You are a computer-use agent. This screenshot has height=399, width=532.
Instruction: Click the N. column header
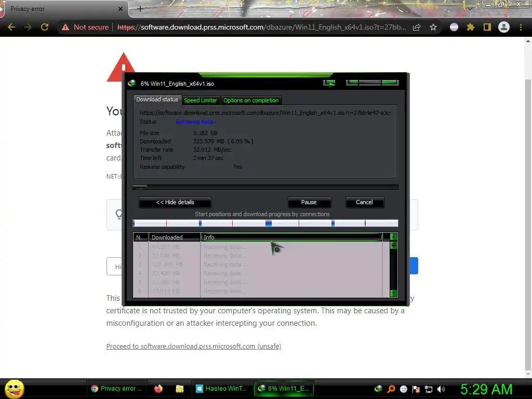point(140,237)
